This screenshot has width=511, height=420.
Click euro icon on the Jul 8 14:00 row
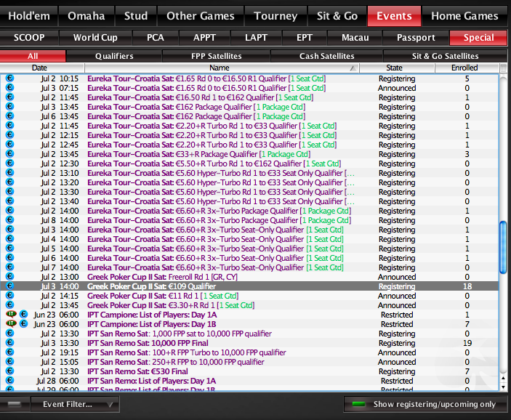pyautogui.click(x=9, y=219)
